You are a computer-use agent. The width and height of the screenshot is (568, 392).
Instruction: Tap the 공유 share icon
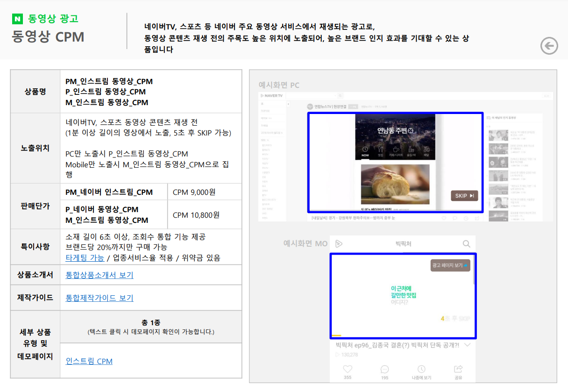point(458,369)
